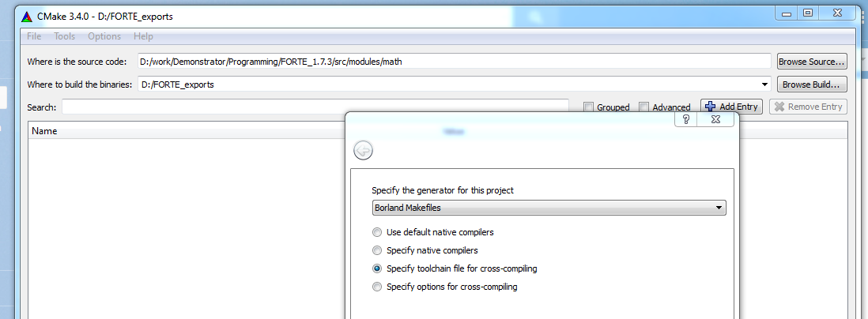Select Specify options for cross-compiling

377,287
